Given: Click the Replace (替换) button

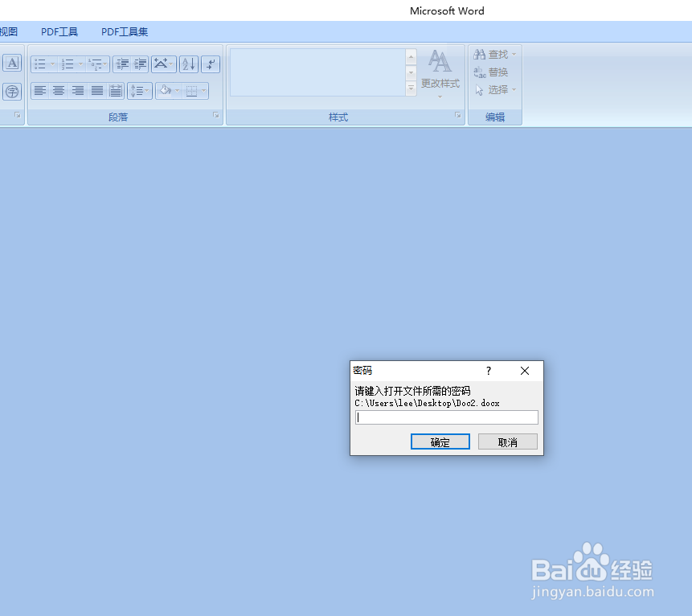Looking at the screenshot, I should coord(490,72).
